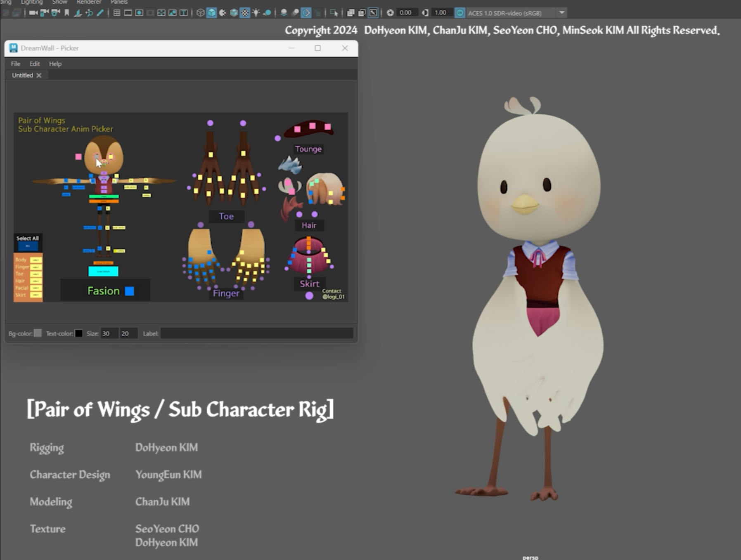Open the ACES 1.0 SDR-video dropdown arrow

[562, 13]
